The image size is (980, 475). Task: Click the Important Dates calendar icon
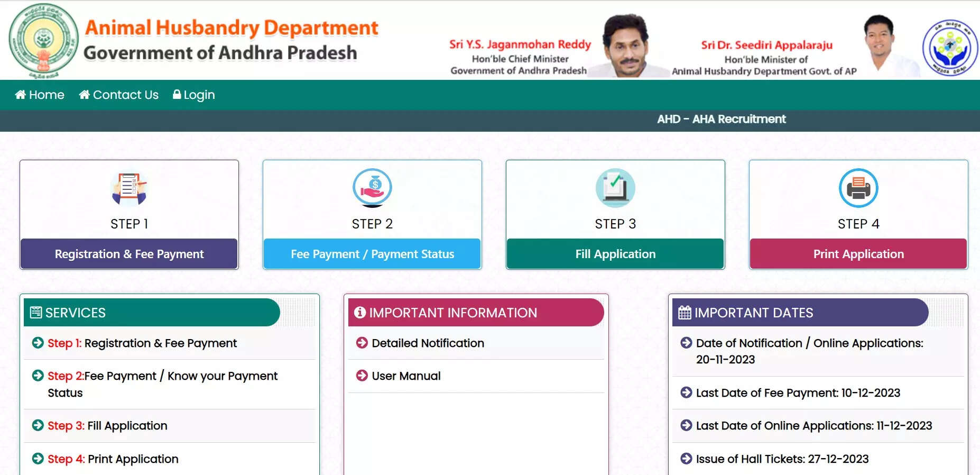coord(685,313)
